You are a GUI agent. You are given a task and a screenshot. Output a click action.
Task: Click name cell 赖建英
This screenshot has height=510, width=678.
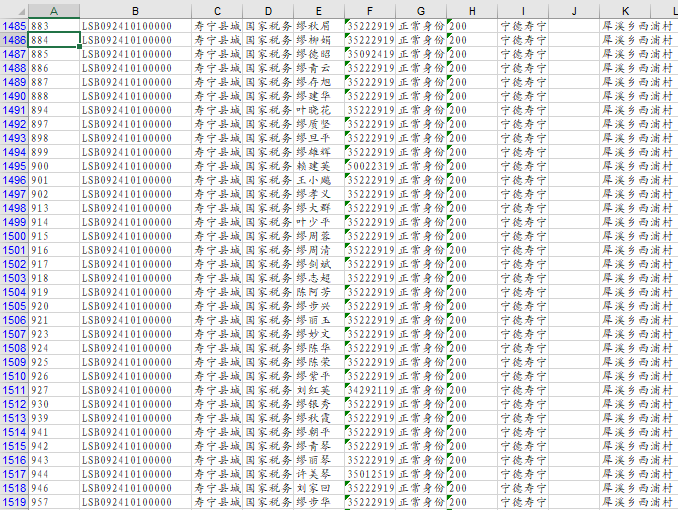click(x=319, y=166)
